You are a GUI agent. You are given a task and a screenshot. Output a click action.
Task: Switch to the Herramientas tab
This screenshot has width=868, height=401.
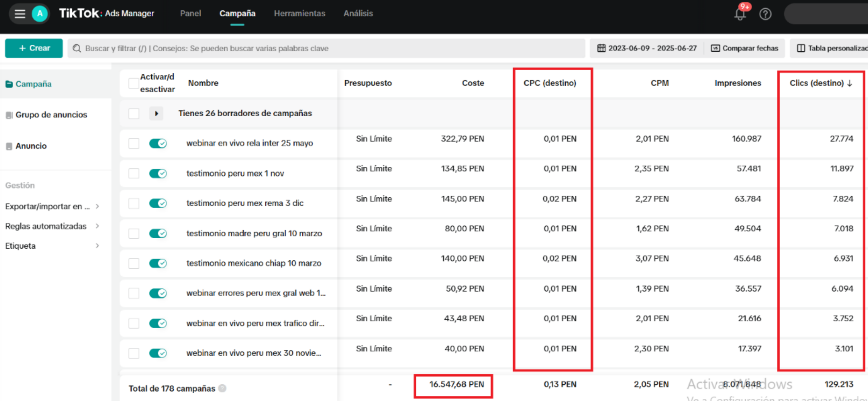point(299,14)
